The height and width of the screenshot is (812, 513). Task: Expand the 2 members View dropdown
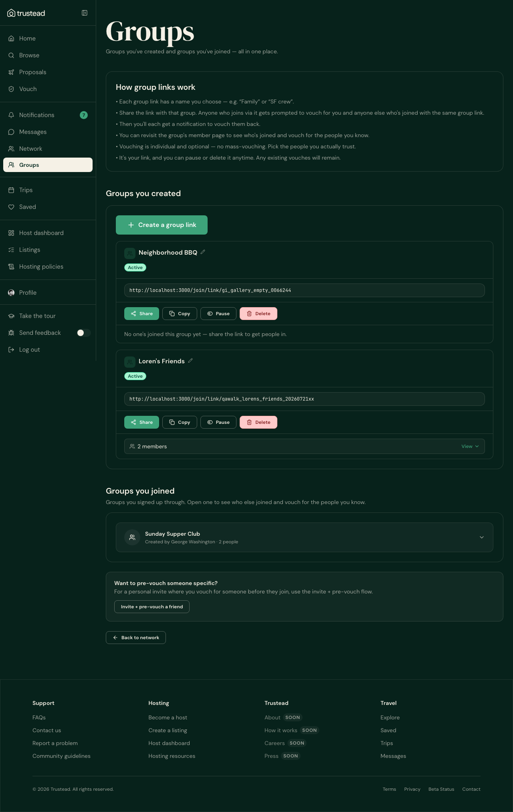(x=470, y=446)
